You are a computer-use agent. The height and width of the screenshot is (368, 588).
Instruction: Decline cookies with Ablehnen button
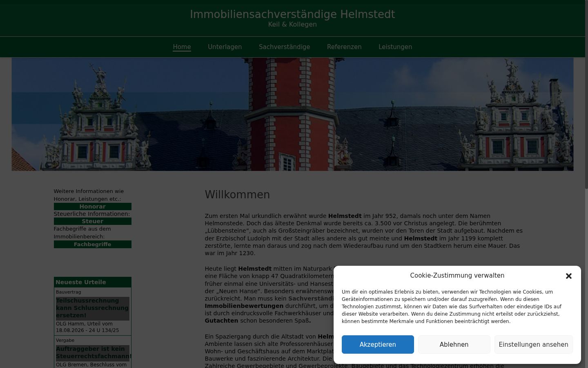click(x=454, y=344)
